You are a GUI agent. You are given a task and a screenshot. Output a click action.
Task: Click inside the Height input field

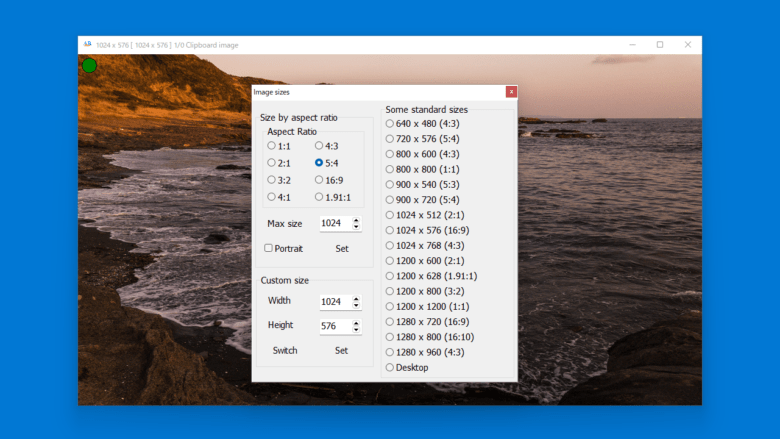click(335, 326)
